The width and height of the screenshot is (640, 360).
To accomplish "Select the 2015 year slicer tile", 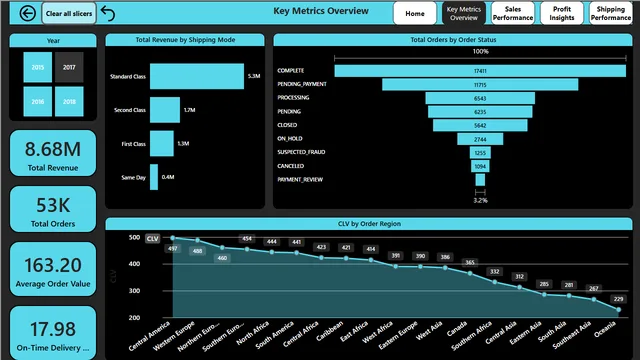I will tap(38, 67).
